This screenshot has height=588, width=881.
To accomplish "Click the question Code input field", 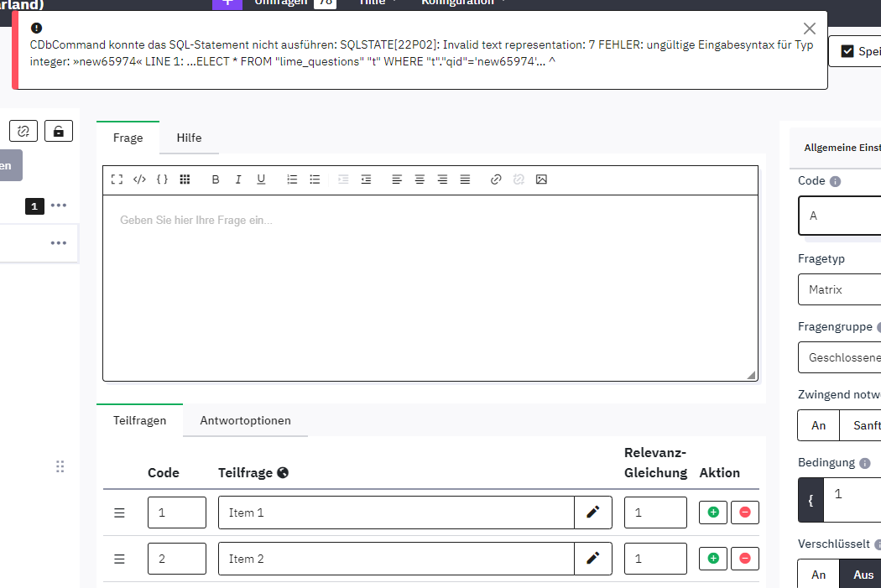I will pos(840,216).
